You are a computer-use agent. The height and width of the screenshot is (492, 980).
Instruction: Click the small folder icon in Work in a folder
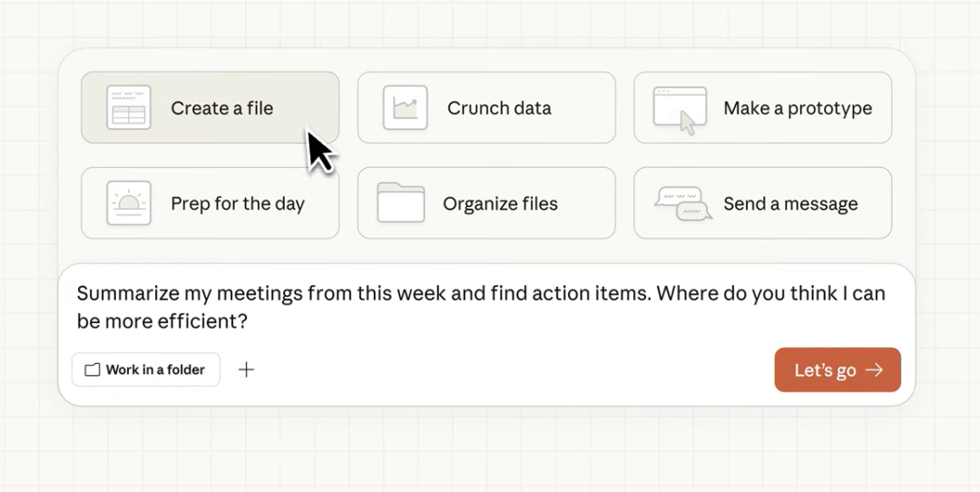click(x=92, y=369)
